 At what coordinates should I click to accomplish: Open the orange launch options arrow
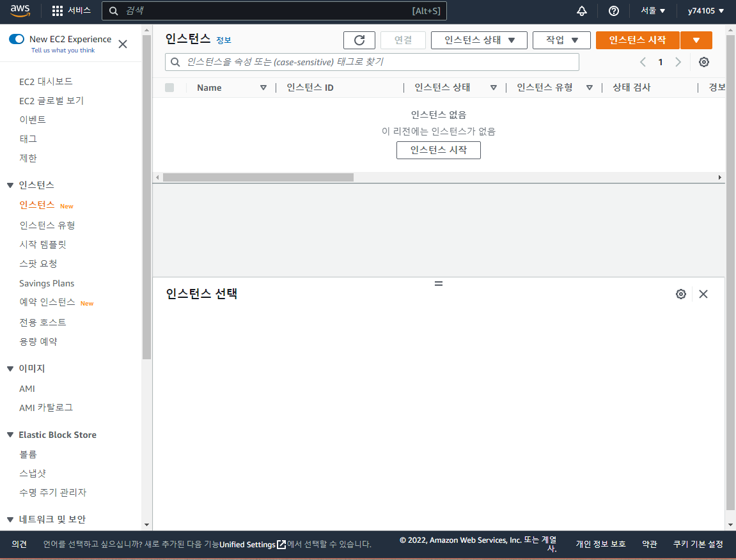696,40
